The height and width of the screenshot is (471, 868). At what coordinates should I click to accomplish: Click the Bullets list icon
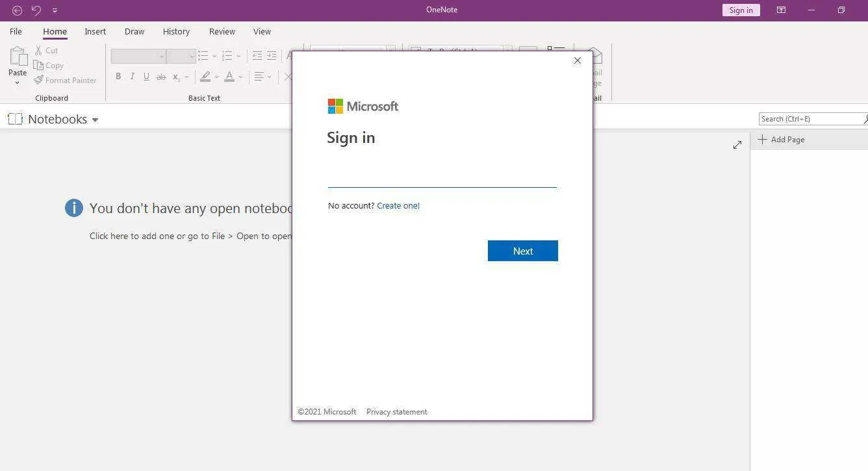203,56
